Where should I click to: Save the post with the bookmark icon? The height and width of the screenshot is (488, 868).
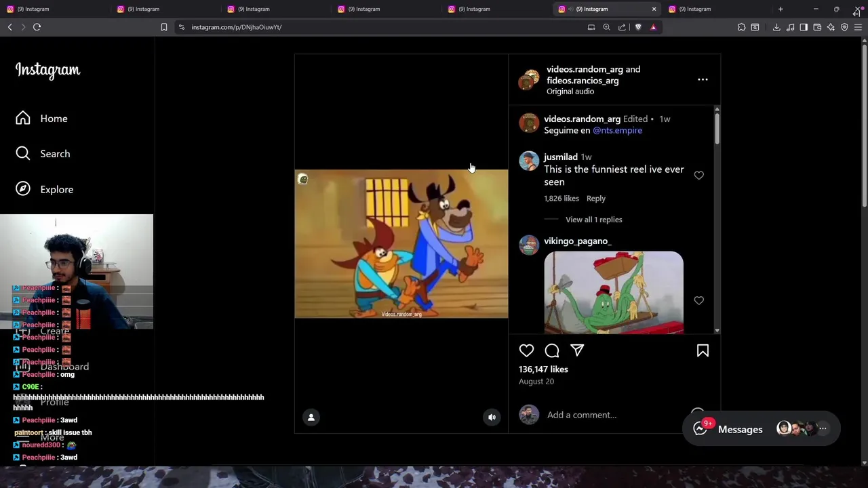pyautogui.click(x=703, y=350)
